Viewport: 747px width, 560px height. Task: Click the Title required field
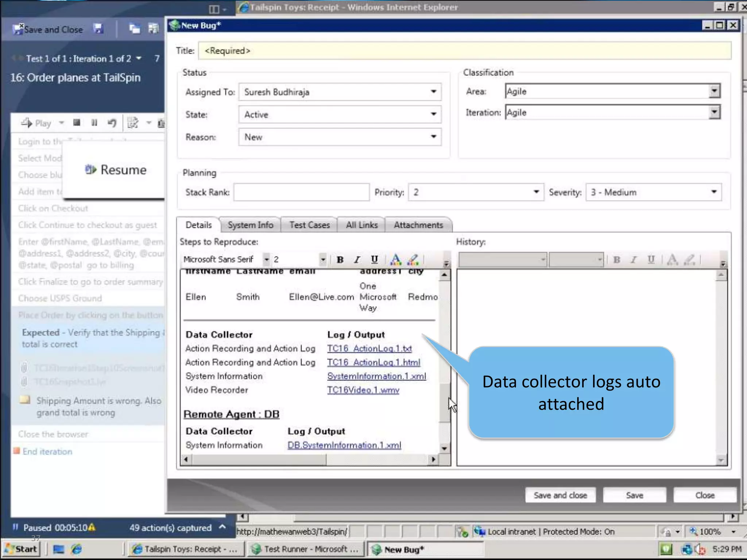[x=465, y=51]
